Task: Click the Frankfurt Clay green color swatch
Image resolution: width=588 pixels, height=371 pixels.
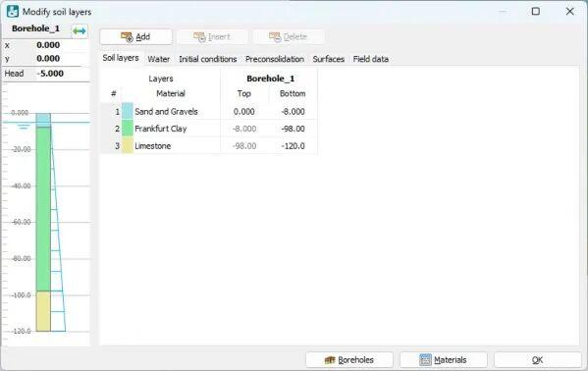Action: pyautogui.click(x=128, y=129)
